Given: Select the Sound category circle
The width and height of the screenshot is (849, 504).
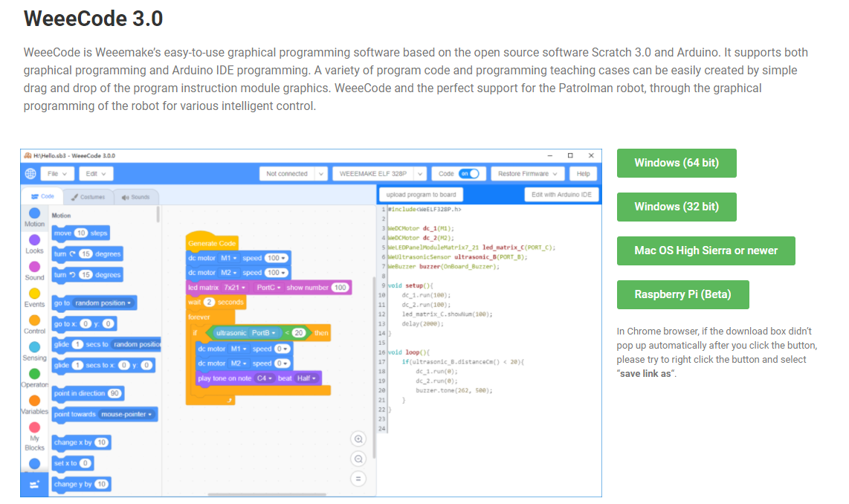Looking at the screenshot, I should pos(34,266).
